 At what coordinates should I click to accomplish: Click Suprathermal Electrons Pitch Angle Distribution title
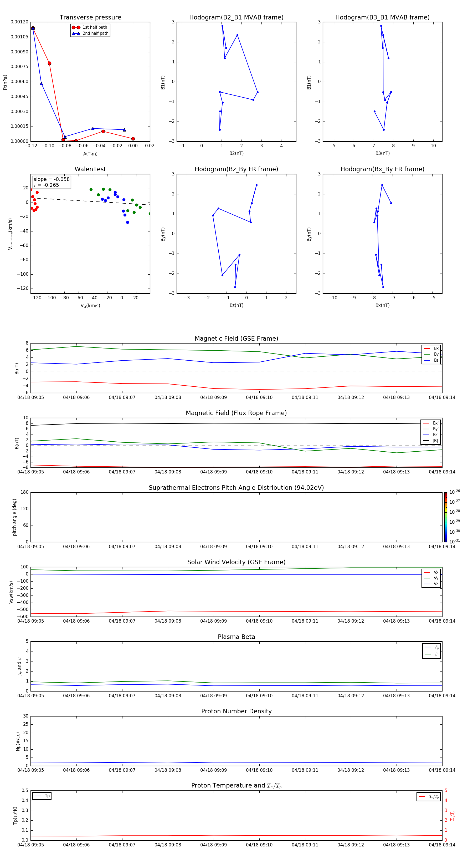[x=236, y=488]
